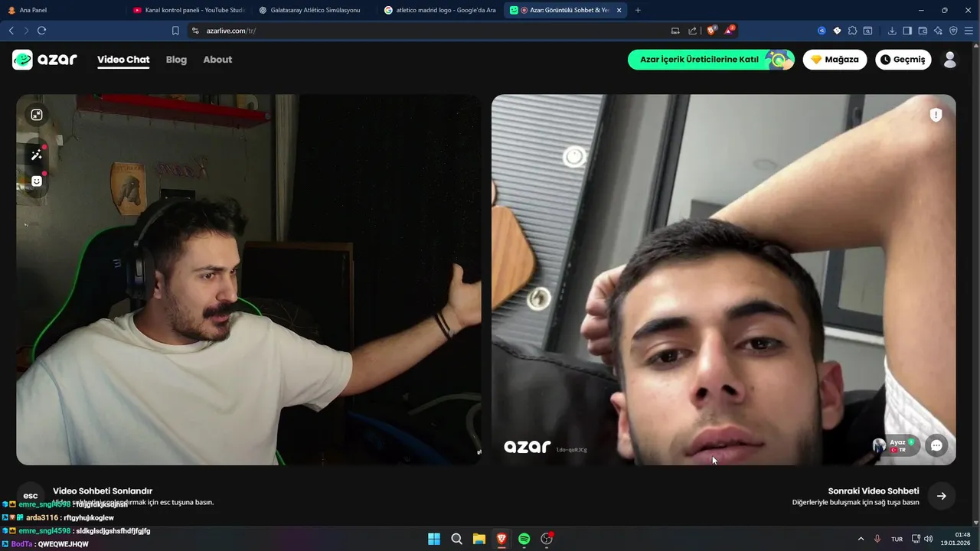Click the blue round extension icon
Screen dimensions: 980x551
(822, 31)
